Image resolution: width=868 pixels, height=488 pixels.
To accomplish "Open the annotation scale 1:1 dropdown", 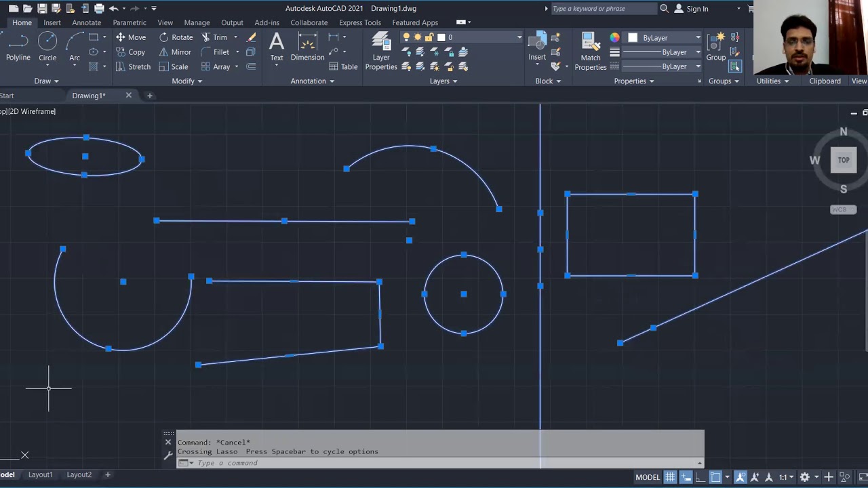I will (787, 477).
